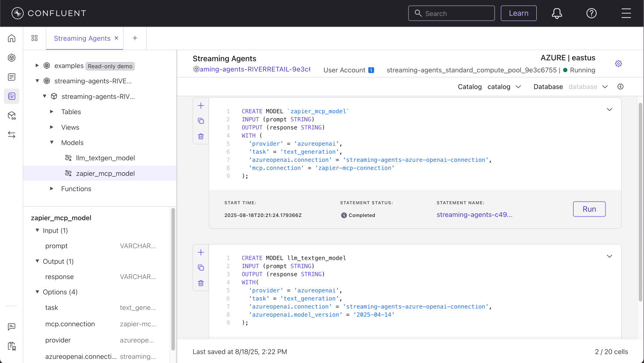Open the streaming-agents-c49 statement name link
This screenshot has width=644, height=363.
(474, 215)
